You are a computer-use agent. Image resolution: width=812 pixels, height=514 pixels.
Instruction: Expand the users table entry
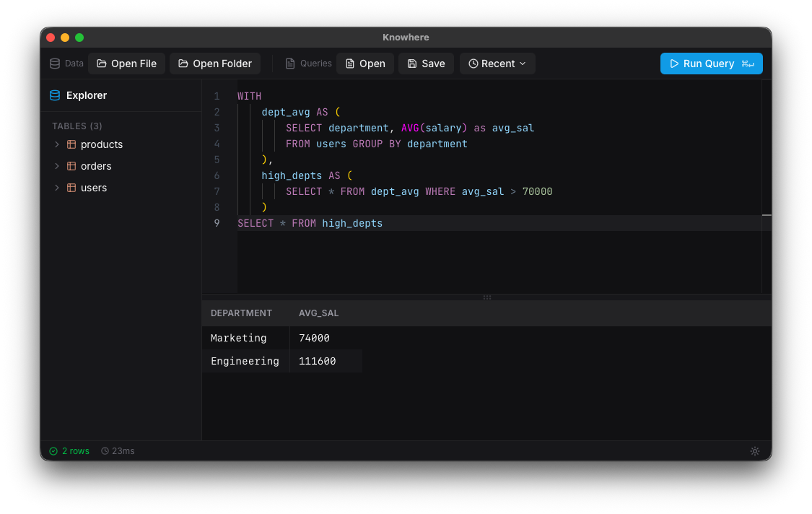[x=56, y=187]
